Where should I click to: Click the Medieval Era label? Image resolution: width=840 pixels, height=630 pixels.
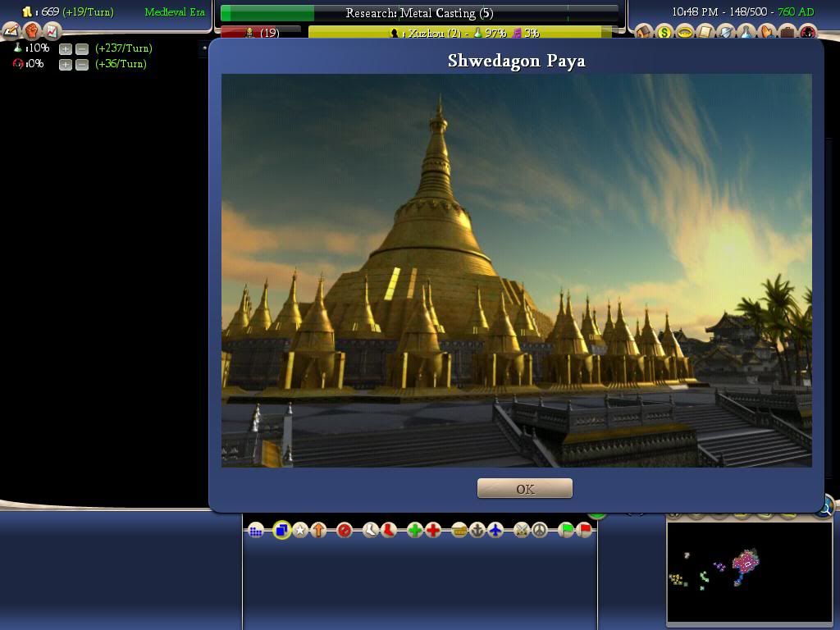[x=175, y=11]
